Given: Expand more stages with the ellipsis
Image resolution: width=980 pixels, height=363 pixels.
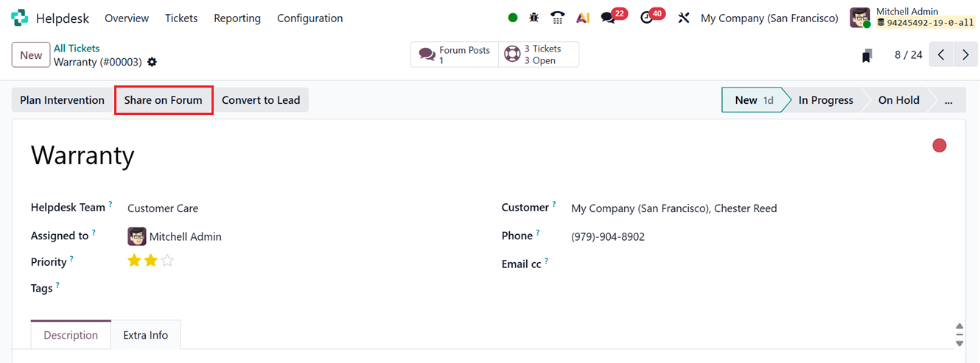Looking at the screenshot, I should pos(948,100).
